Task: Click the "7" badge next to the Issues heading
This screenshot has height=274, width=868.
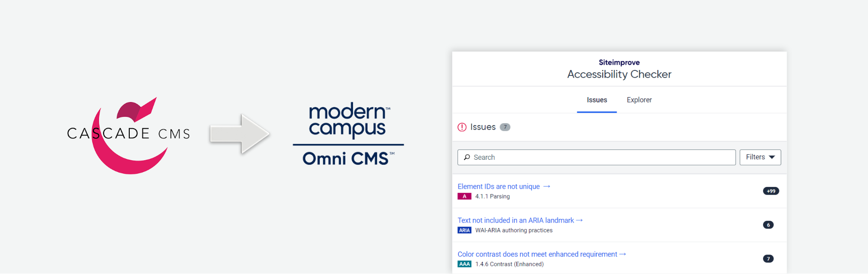Action: 505,127
